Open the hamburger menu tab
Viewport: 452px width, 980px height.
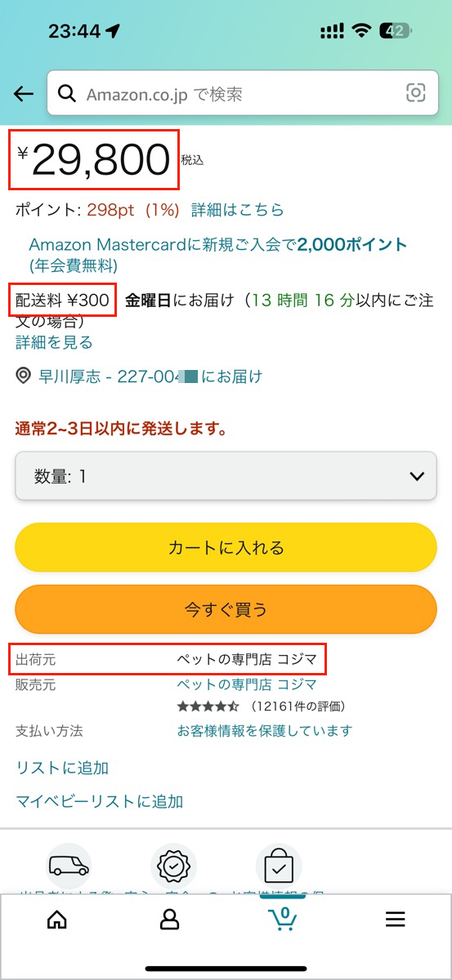(x=396, y=920)
